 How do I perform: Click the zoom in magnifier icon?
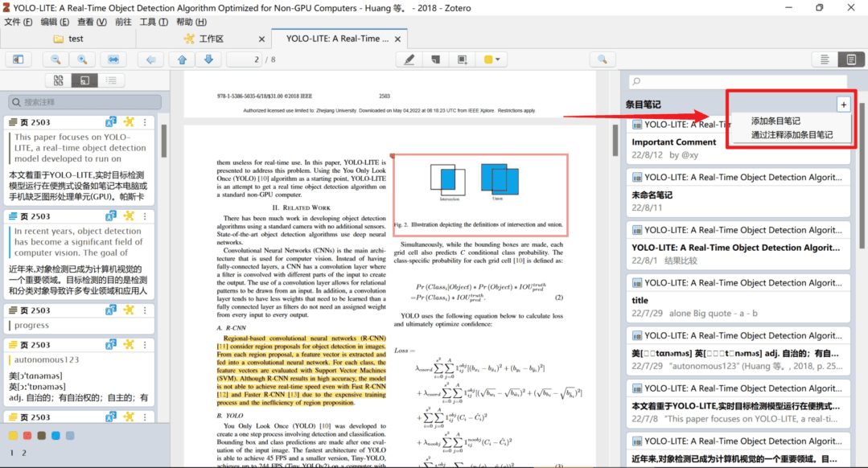[82, 60]
